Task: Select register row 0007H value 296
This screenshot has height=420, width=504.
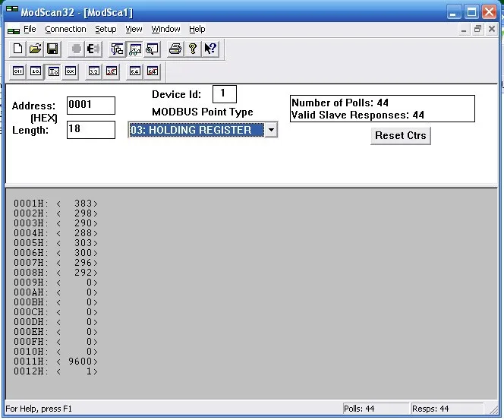Action: click(x=55, y=263)
